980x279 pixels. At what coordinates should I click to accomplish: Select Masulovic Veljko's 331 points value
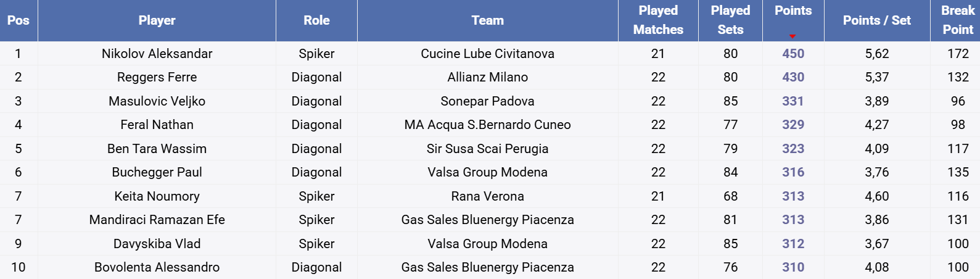coord(793,101)
